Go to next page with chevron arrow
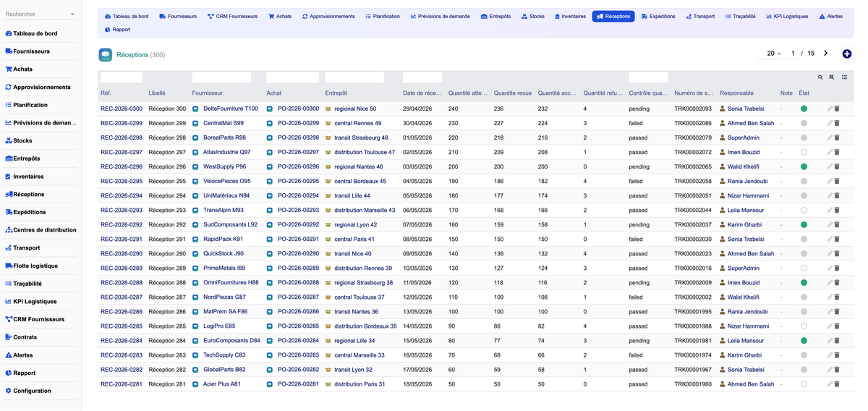Image resolution: width=868 pixels, height=411 pixels. tap(826, 54)
